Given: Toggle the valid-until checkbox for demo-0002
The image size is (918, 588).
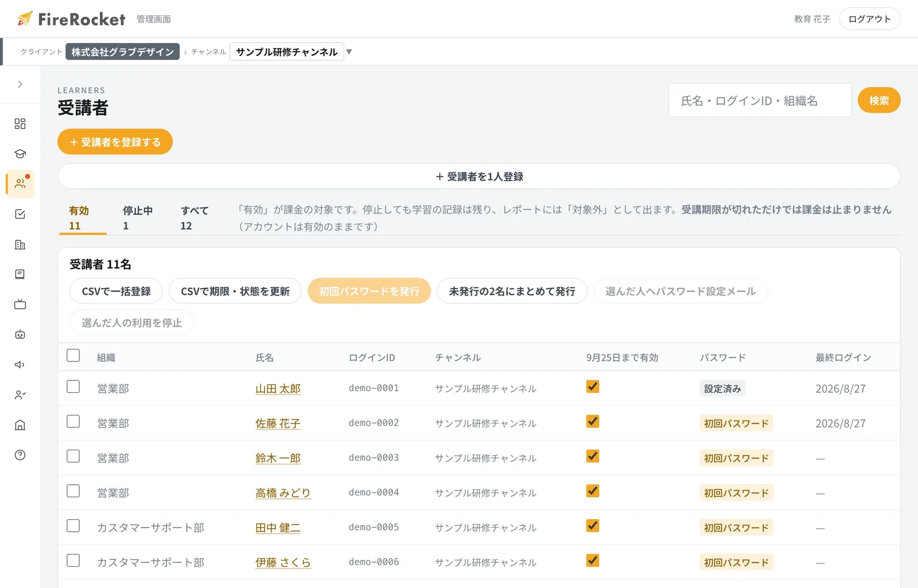Looking at the screenshot, I should coord(593,422).
